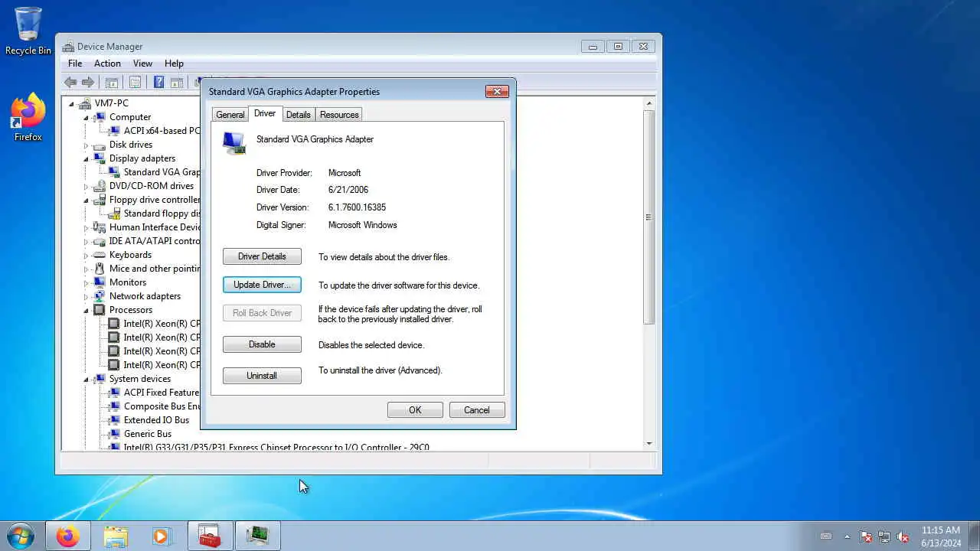
Task: Open Recycle Bin desktop icon
Action: coord(28,31)
